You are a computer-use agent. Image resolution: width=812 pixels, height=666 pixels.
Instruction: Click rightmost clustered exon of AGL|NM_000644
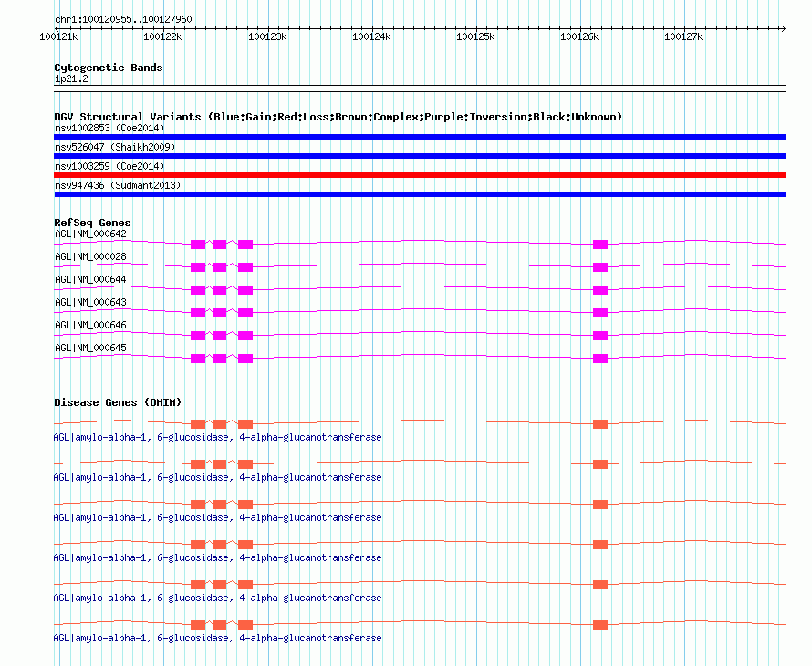tap(245, 290)
